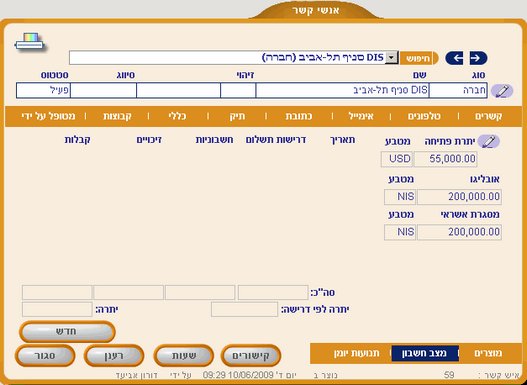Open the טלפונים tab
The width and height of the screenshot is (527, 385).
[x=424, y=116]
